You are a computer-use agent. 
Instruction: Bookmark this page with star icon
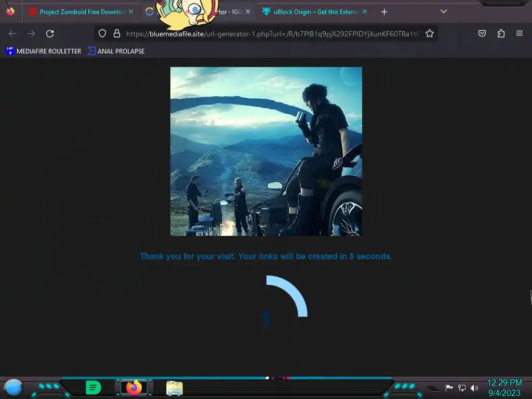coord(430,34)
